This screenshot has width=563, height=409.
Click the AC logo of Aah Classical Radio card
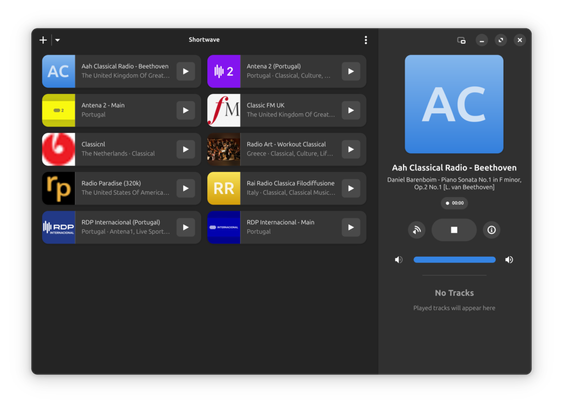pos(59,71)
